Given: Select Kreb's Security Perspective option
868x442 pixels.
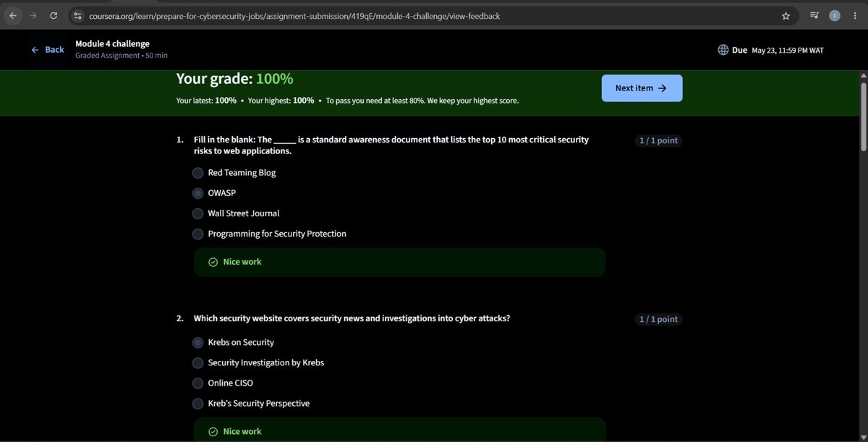Looking at the screenshot, I should click(197, 403).
